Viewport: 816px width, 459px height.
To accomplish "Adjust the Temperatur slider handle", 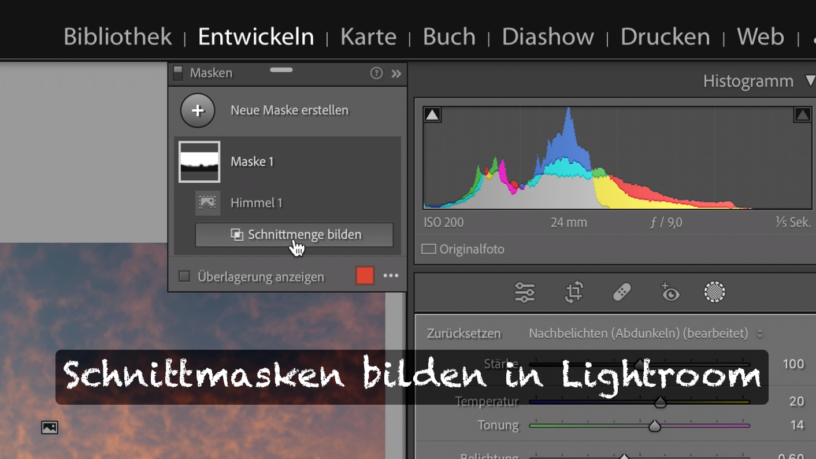I will click(x=660, y=402).
